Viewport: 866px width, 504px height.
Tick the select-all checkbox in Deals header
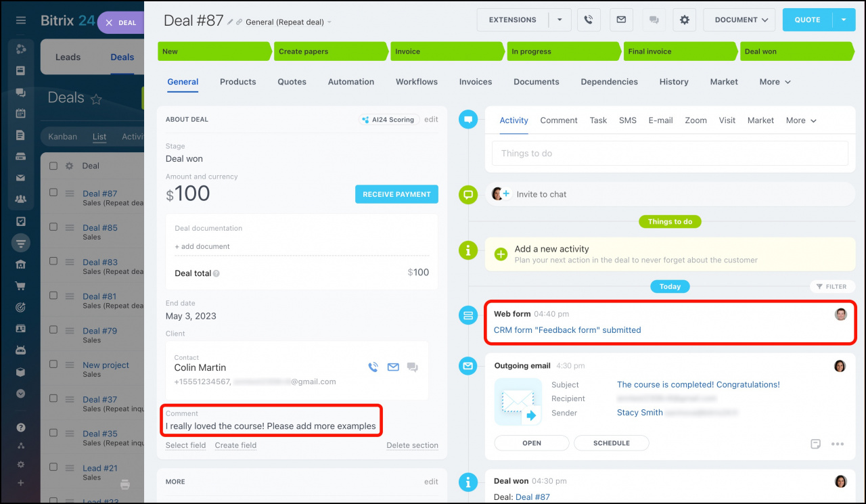pyautogui.click(x=53, y=166)
